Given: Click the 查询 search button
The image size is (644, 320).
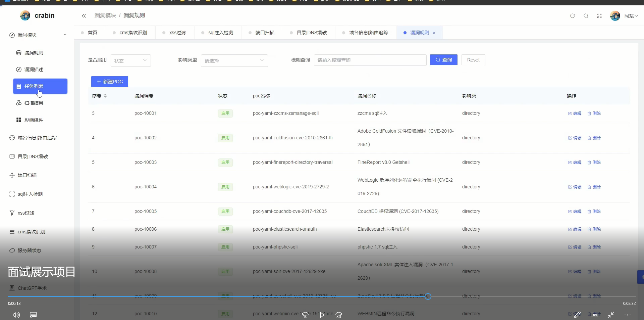Looking at the screenshot, I should [x=444, y=60].
